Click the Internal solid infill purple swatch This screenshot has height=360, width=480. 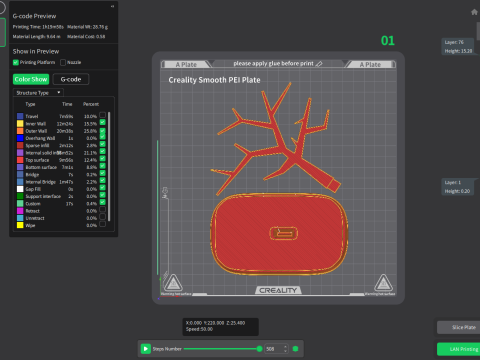tap(20, 153)
